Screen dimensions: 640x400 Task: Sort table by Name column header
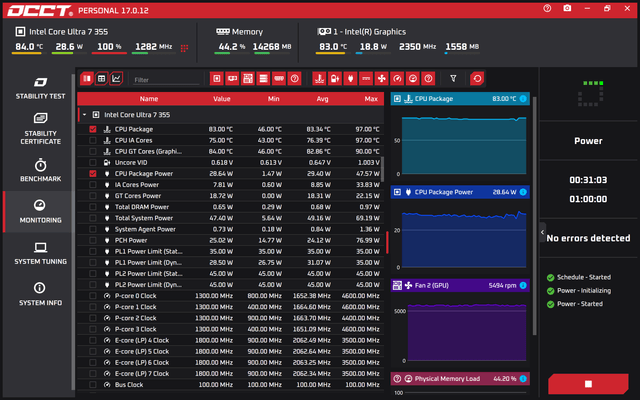coord(149,99)
